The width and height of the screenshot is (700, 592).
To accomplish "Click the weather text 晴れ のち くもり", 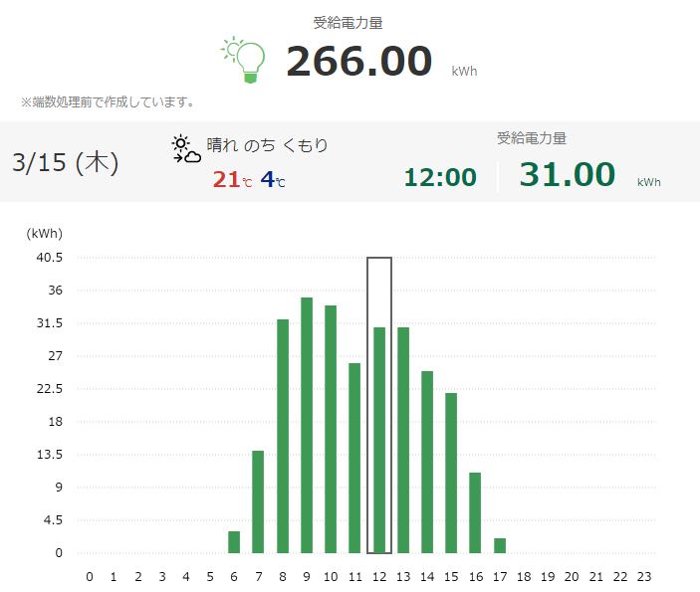I will click(267, 145).
